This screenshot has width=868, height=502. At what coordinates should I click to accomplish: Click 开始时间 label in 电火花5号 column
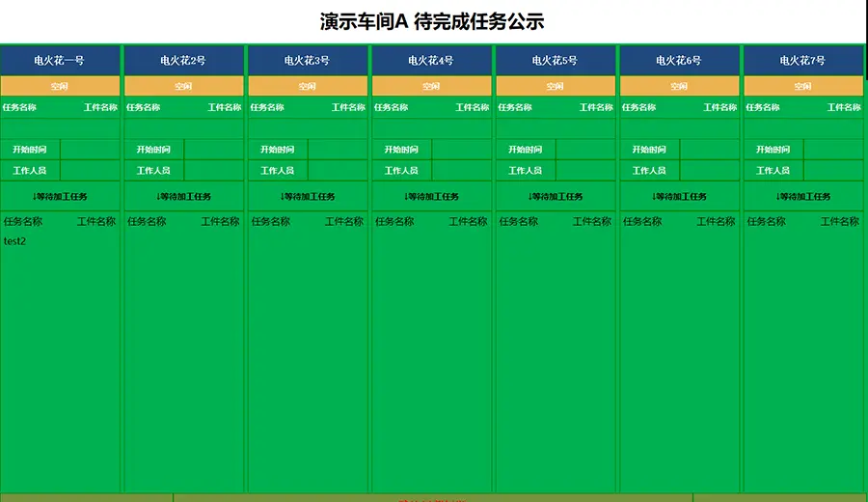pos(526,150)
